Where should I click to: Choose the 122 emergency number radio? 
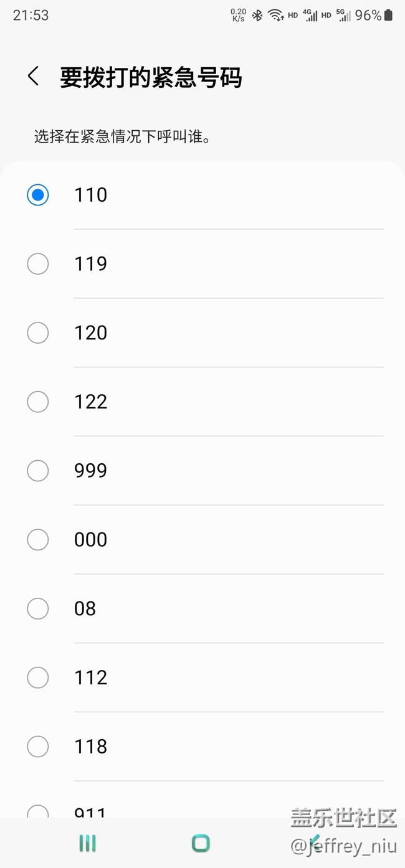pos(38,402)
